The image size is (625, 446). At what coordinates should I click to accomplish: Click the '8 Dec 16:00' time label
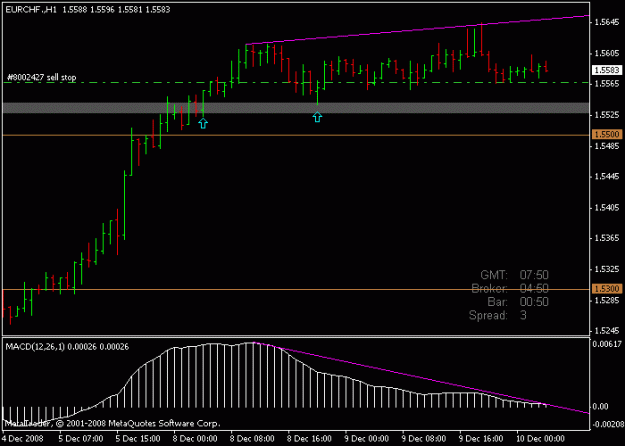point(309,439)
